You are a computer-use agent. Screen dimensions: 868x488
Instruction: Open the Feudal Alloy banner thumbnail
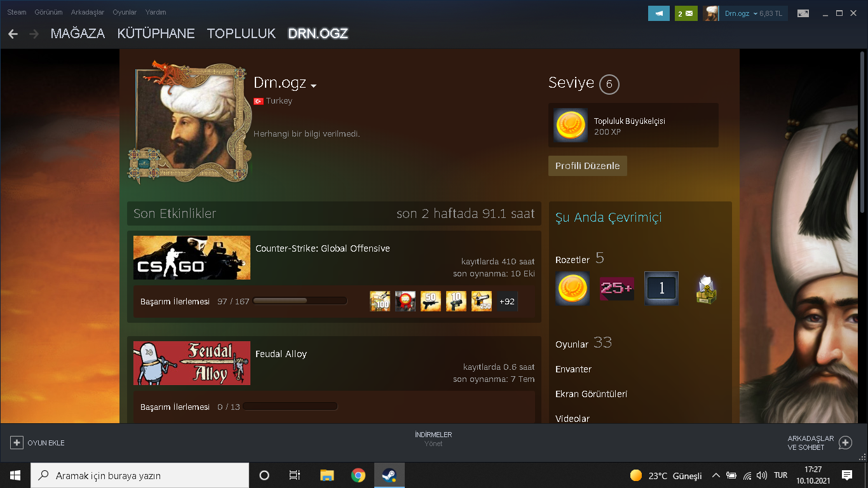[x=192, y=363]
